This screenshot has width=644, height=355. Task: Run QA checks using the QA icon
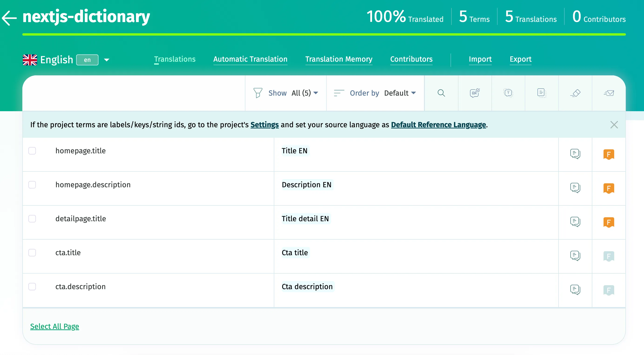pos(475,93)
